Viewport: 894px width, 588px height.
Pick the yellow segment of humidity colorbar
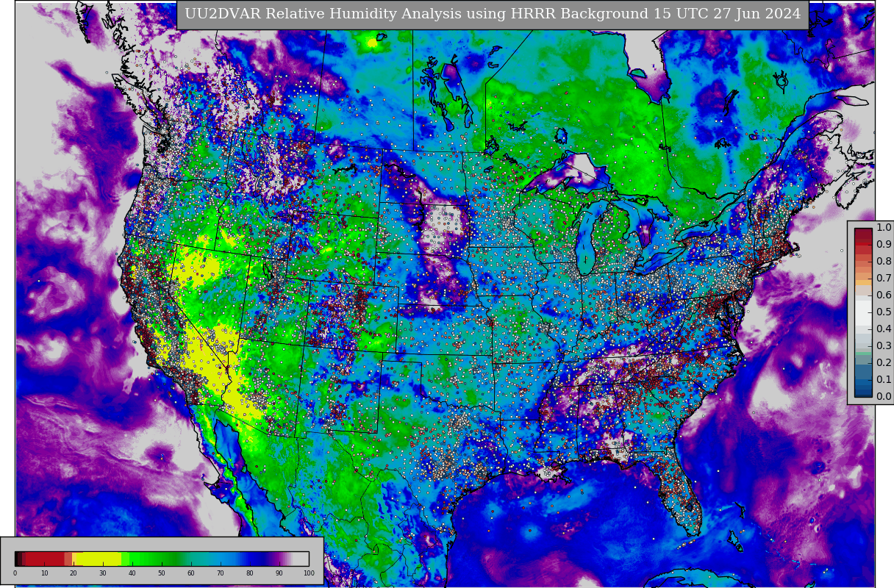(x=99, y=559)
